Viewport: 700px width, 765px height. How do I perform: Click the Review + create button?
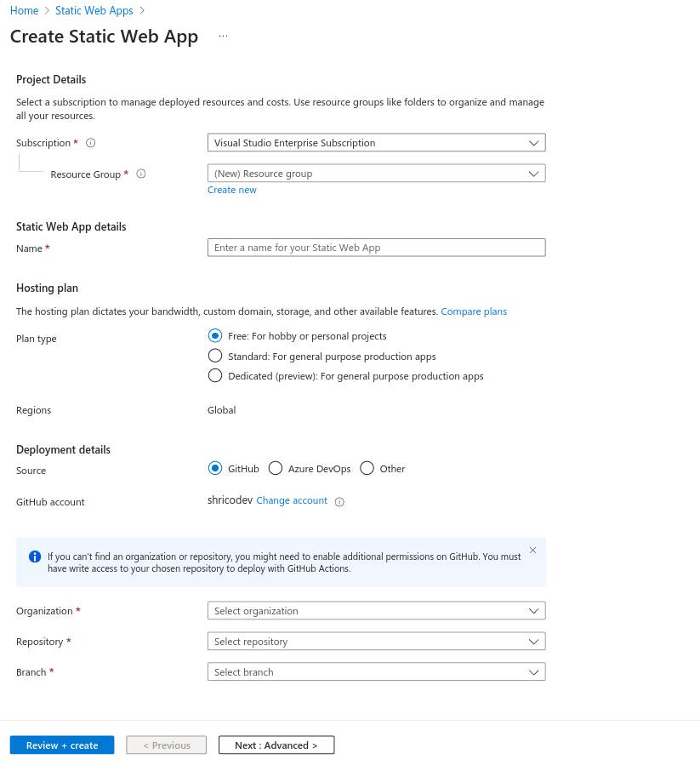(x=62, y=745)
